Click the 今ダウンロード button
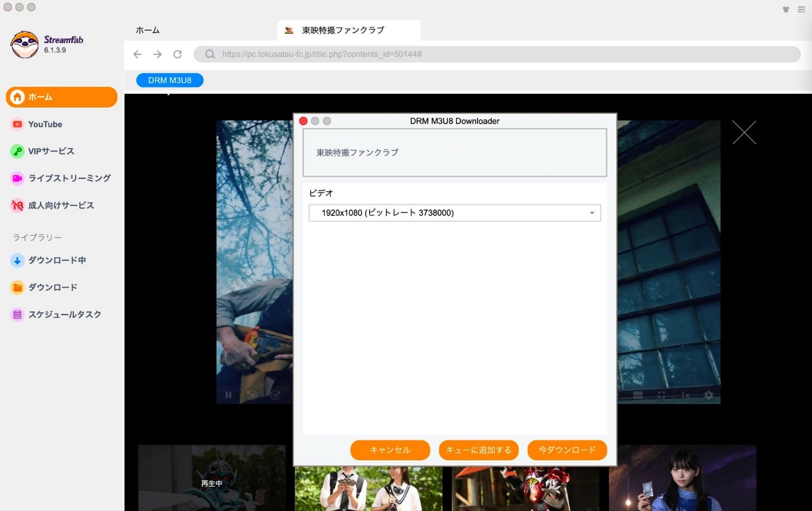This screenshot has height=511, width=812. click(567, 450)
